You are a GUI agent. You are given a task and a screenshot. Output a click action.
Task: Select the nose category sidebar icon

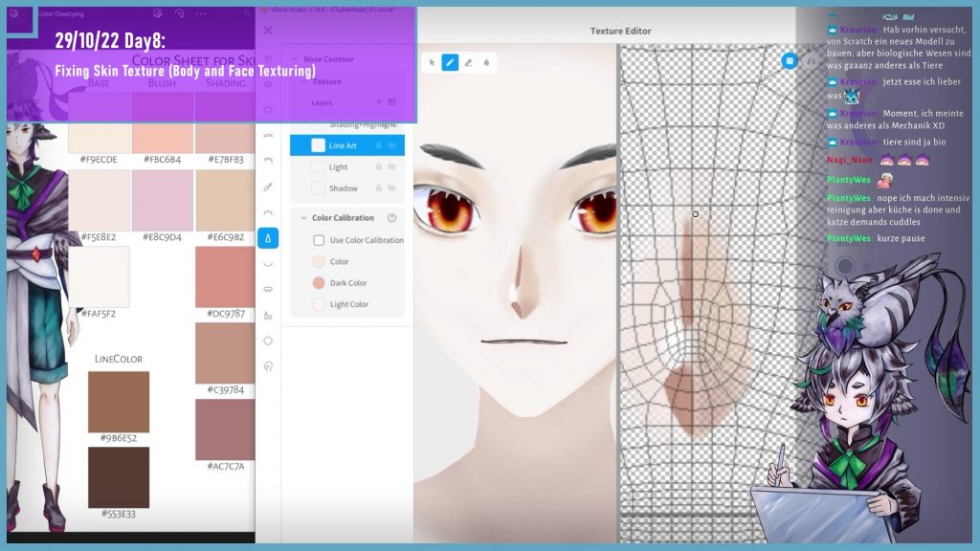tap(268, 237)
